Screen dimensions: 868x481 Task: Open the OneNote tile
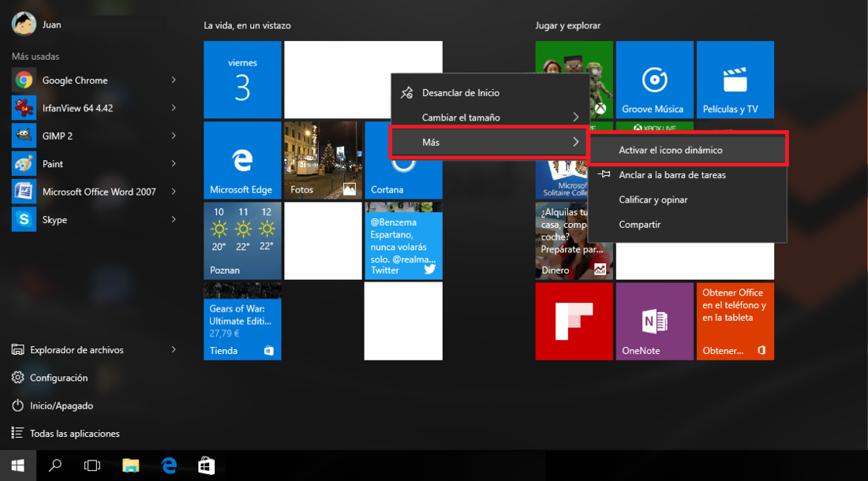655,321
